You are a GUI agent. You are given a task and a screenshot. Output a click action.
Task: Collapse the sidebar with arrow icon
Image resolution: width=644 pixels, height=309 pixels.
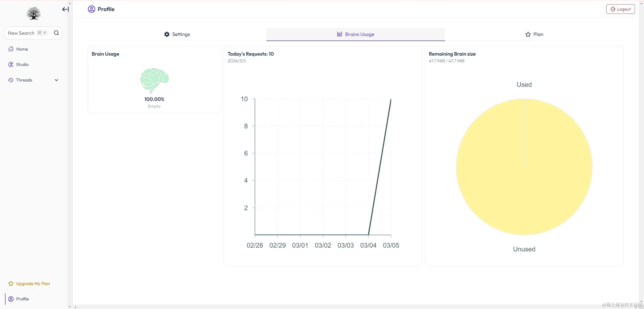(x=65, y=9)
